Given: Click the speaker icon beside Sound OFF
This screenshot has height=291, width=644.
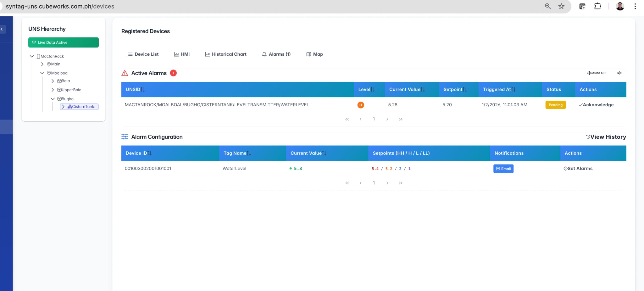Looking at the screenshot, I should [619, 73].
